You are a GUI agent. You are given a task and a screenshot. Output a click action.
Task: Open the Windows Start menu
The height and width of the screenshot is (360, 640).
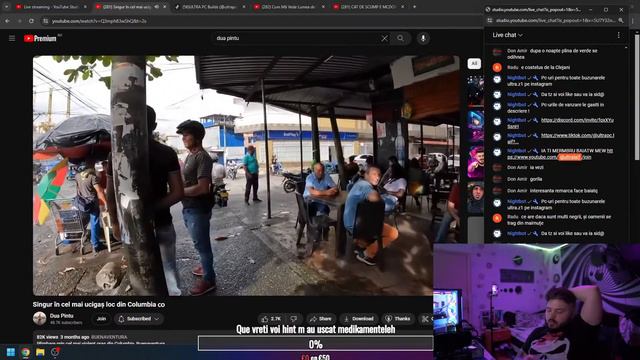click(11, 352)
